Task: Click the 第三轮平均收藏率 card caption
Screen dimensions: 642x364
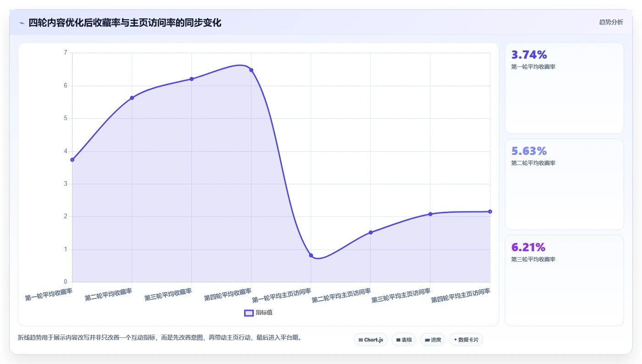Action: click(x=533, y=259)
